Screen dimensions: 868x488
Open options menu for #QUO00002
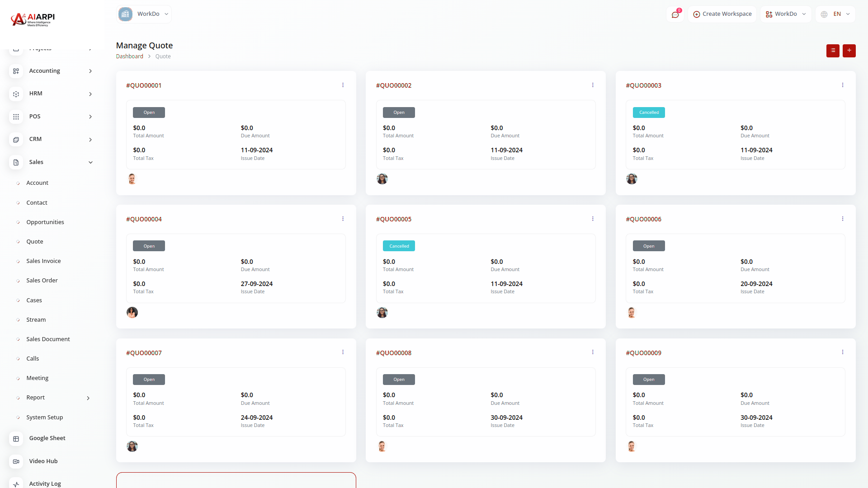(x=593, y=85)
